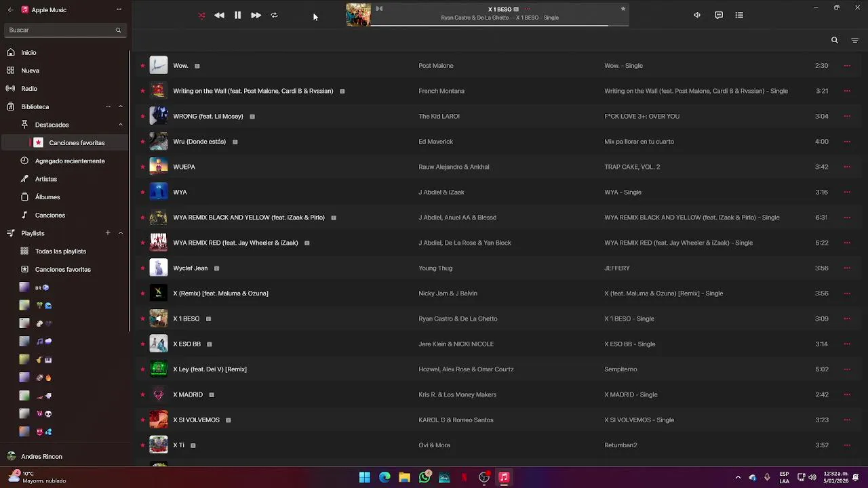Skip forward to the next track

(256, 15)
